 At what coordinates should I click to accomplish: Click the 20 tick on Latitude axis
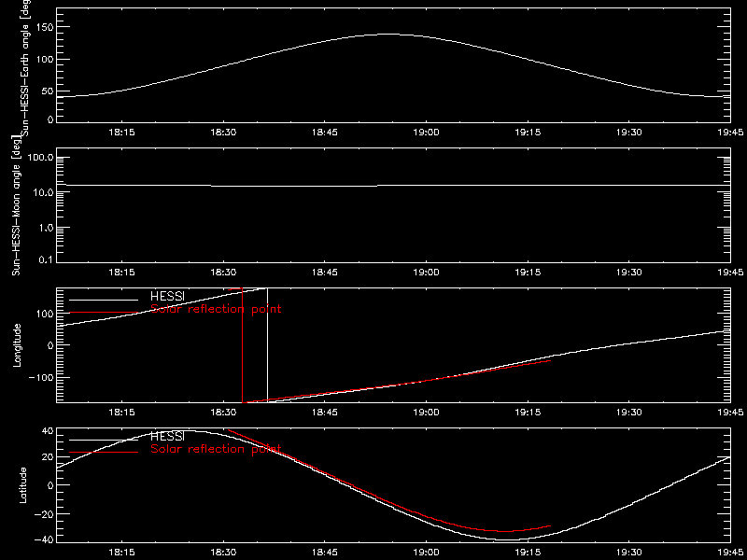47,457
